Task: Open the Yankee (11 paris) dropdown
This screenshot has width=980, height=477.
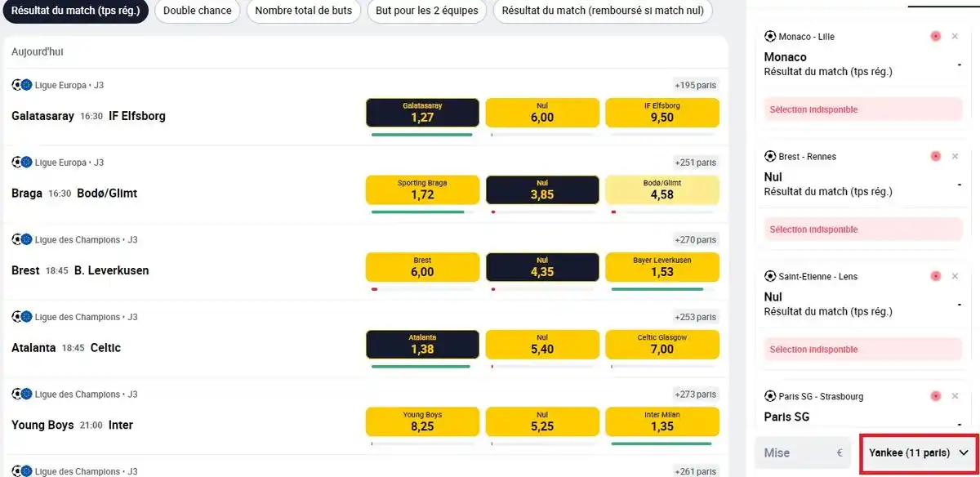Action: [919, 453]
